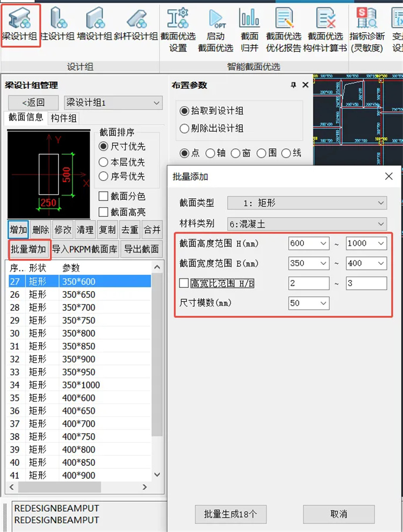Select the 剔除出设计组 radio option
403x532 pixels.
click(185, 128)
